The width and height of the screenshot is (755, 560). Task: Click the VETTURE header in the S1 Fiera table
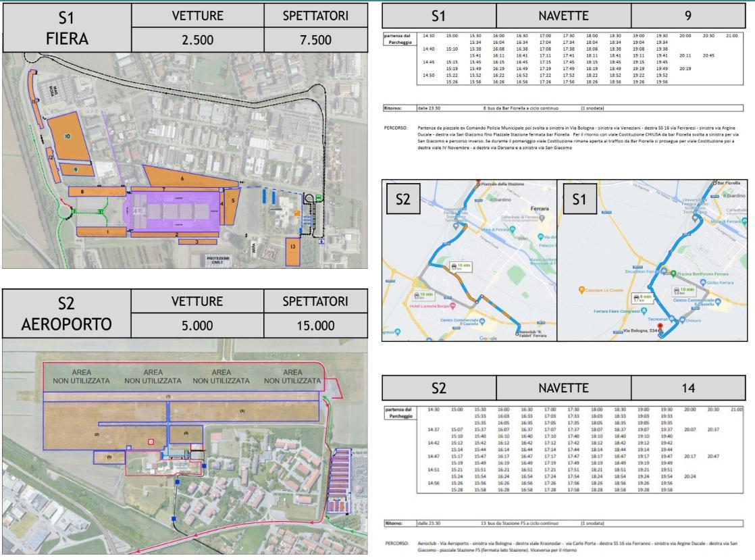pyautogui.click(x=197, y=16)
